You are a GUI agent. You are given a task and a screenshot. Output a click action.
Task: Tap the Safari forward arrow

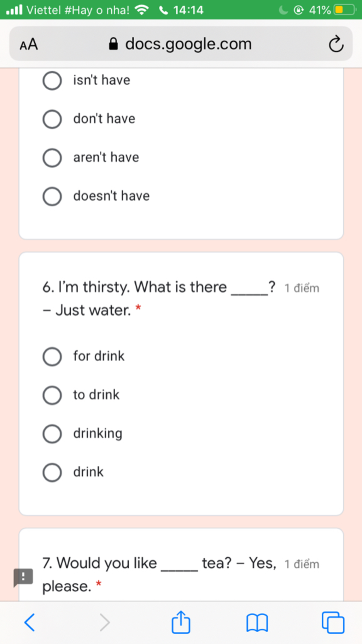click(x=105, y=622)
